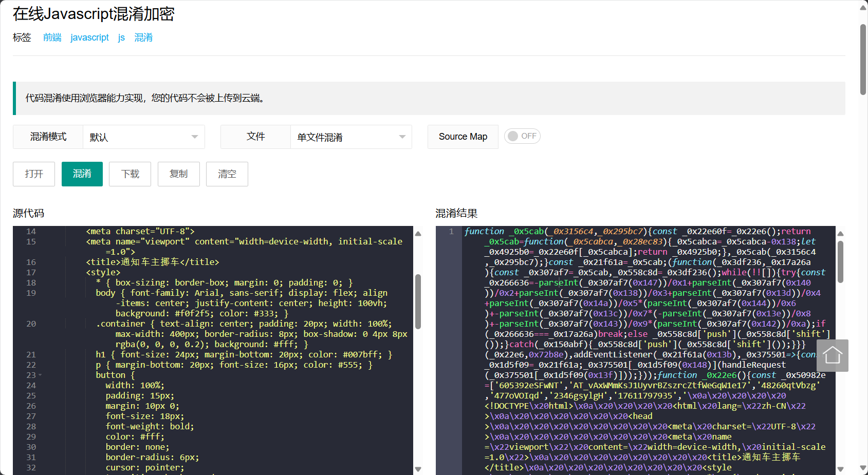Click the 复制 copy button
The image size is (868, 475).
point(178,174)
